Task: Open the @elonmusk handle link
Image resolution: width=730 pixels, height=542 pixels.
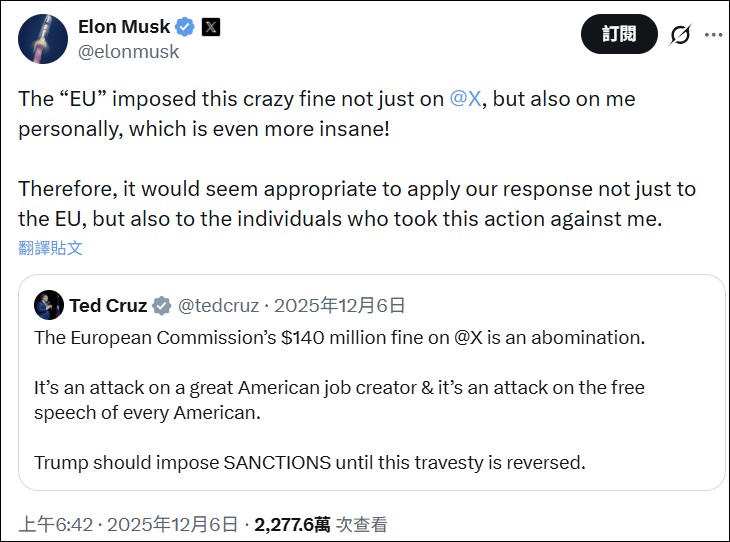Action: pos(128,52)
